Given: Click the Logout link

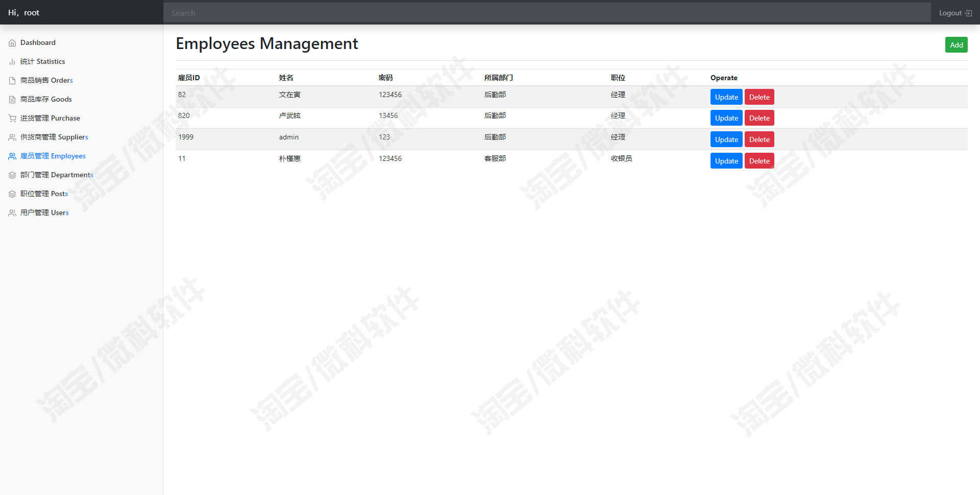Looking at the screenshot, I should click(955, 13).
